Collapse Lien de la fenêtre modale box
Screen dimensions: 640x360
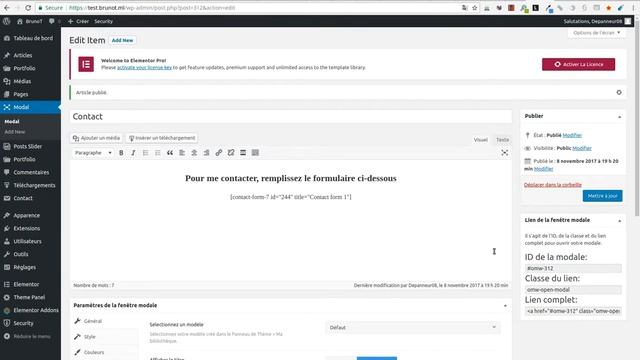pyautogui.click(x=619, y=220)
